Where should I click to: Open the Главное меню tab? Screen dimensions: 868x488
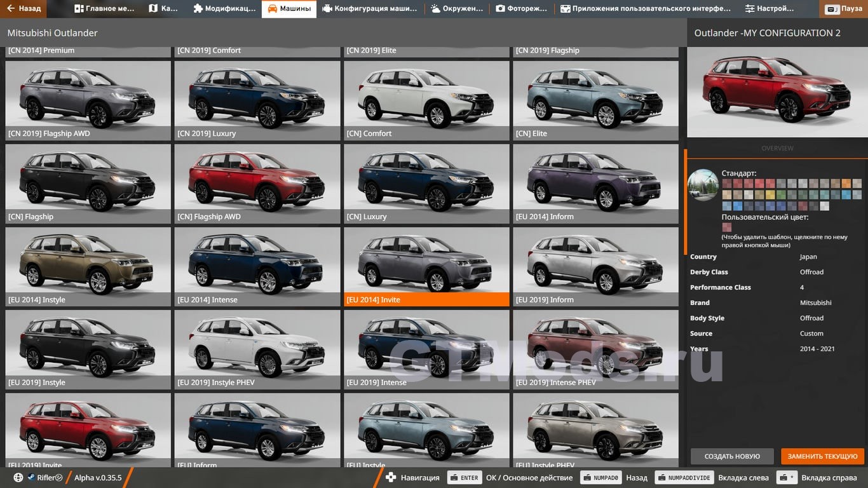(x=103, y=9)
